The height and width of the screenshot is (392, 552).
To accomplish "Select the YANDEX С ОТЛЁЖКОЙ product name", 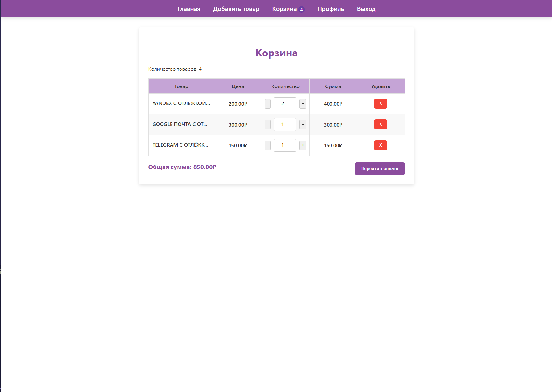I will click(x=181, y=103).
